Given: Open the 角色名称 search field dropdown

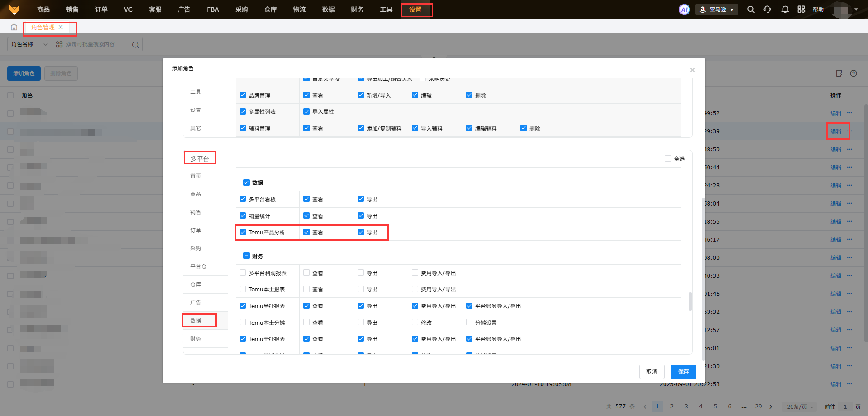Looking at the screenshot, I should click(x=30, y=44).
